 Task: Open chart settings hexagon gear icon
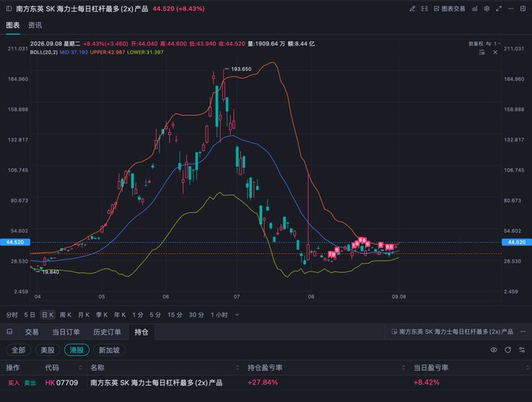click(487, 9)
